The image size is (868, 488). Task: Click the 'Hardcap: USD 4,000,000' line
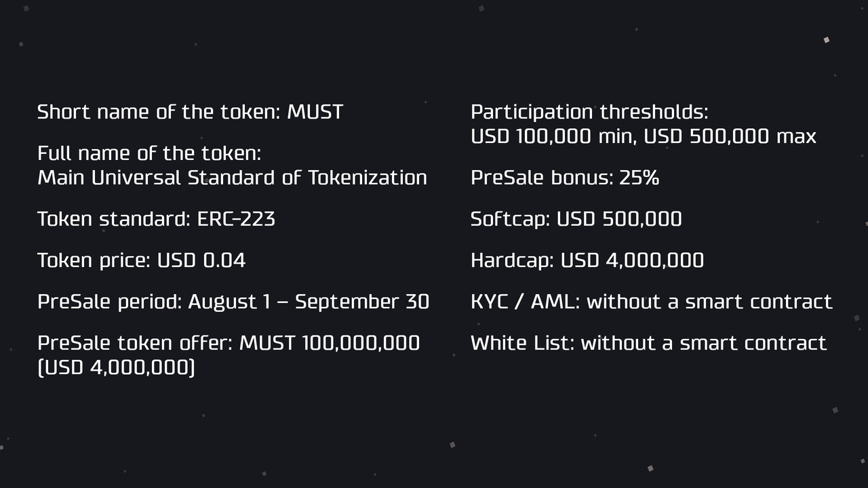point(587,260)
